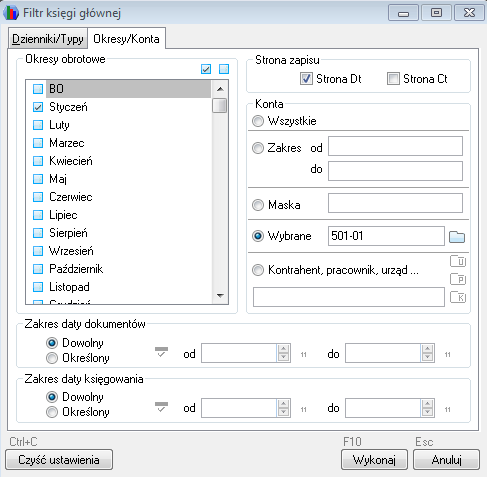Check the Kwiecień period
This screenshot has height=477, width=487.
(38, 161)
